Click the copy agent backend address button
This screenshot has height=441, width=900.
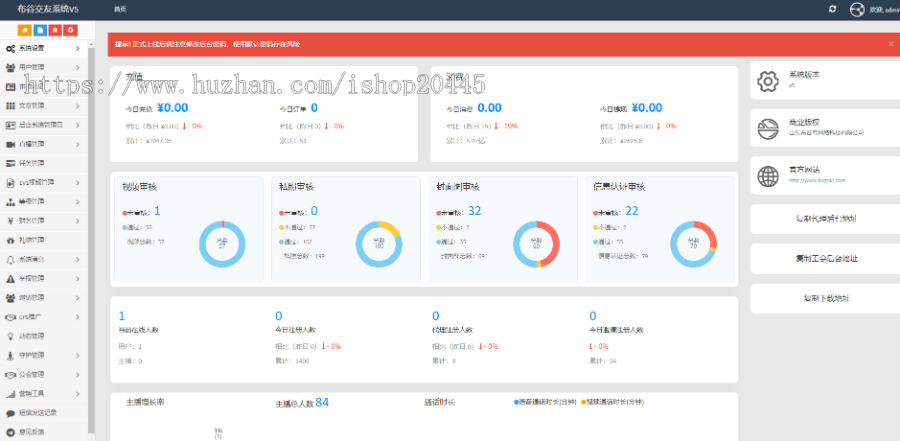pyautogui.click(x=826, y=219)
